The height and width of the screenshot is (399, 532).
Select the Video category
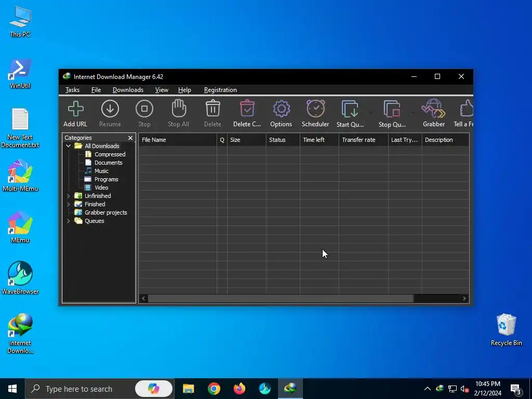[x=101, y=188]
